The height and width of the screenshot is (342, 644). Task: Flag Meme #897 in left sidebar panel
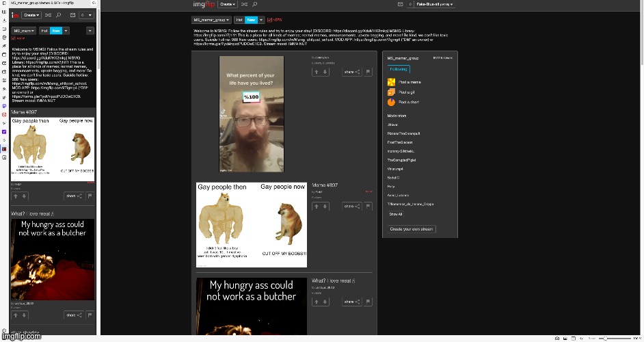coord(90,196)
